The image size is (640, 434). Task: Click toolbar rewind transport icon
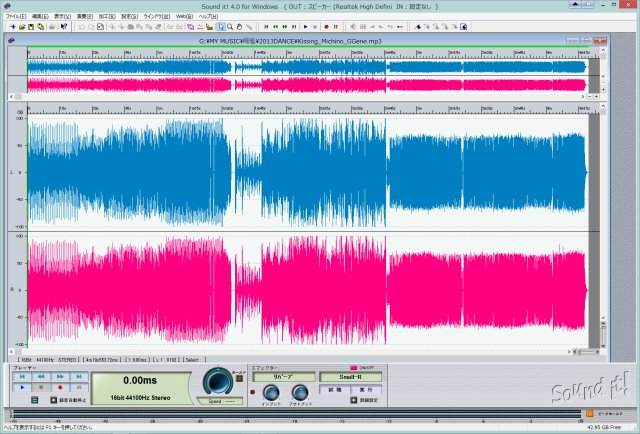tap(276, 27)
